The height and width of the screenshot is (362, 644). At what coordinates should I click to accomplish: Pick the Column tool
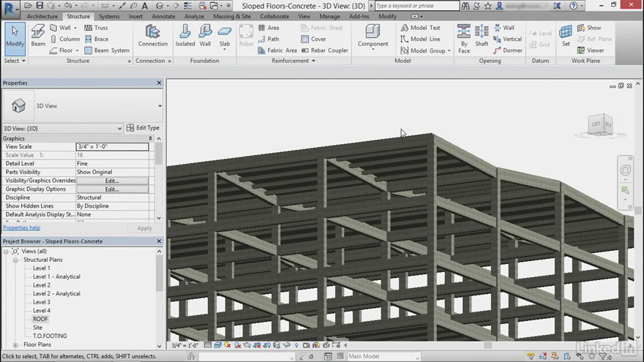point(65,39)
